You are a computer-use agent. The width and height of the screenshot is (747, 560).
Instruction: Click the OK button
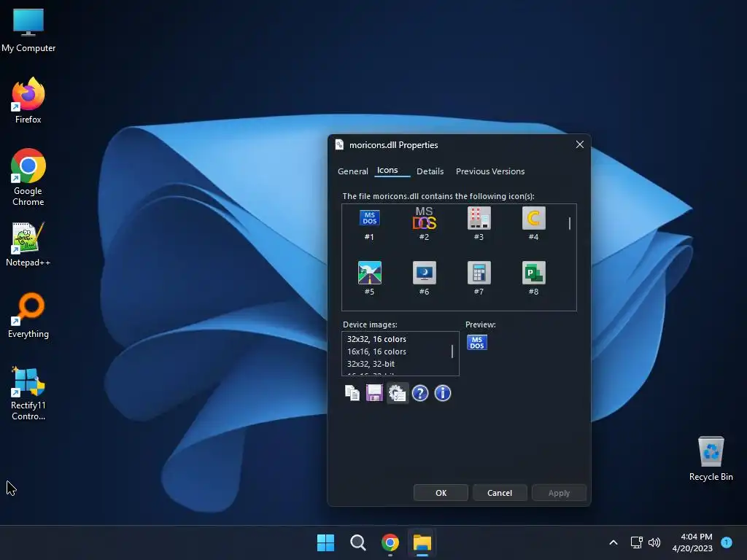pos(441,493)
